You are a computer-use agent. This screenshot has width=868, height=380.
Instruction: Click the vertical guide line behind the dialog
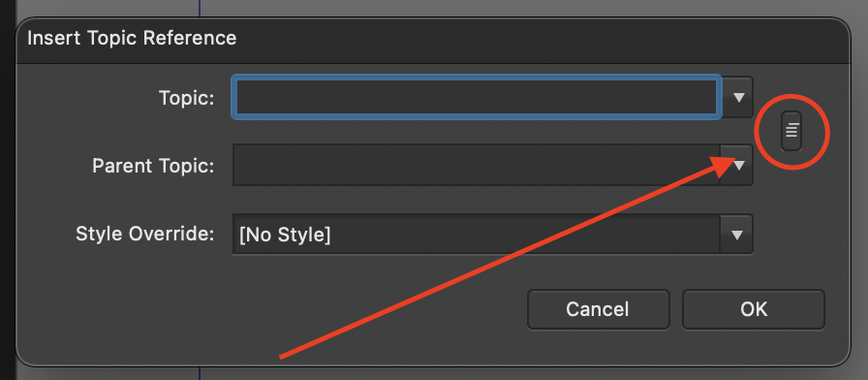(200, 9)
